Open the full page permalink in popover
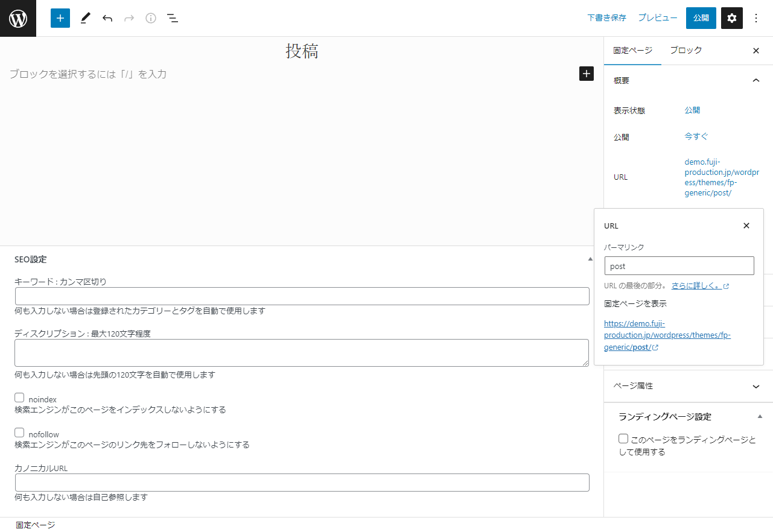Image resolution: width=773 pixels, height=532 pixels. 667,335
